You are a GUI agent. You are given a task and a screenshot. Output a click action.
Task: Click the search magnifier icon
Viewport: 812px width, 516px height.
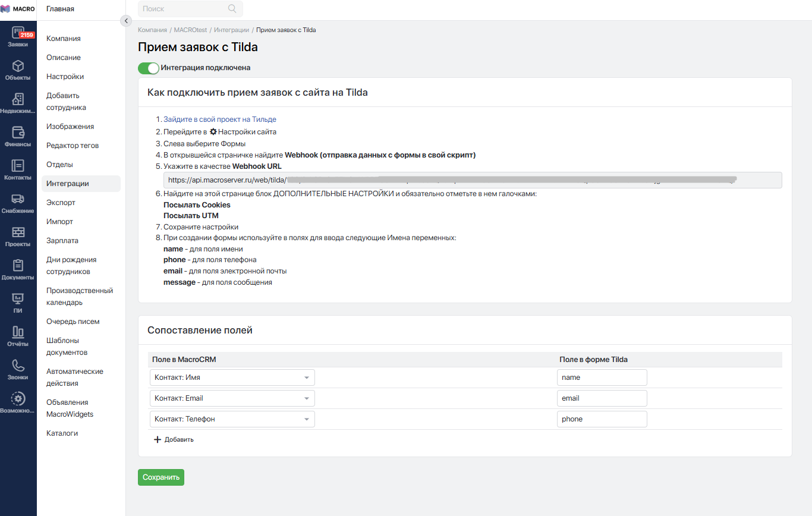[x=232, y=9]
